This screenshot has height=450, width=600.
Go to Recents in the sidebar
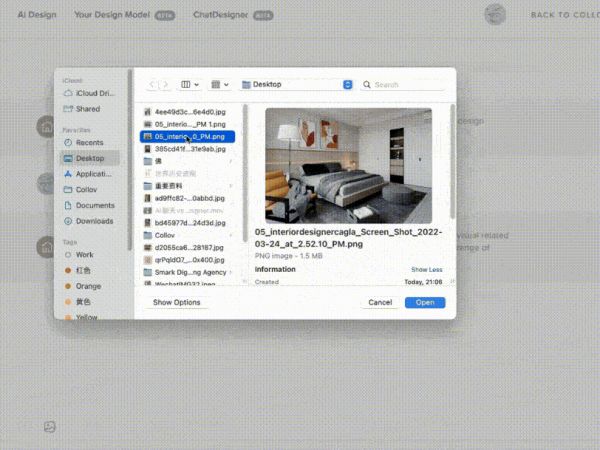89,142
